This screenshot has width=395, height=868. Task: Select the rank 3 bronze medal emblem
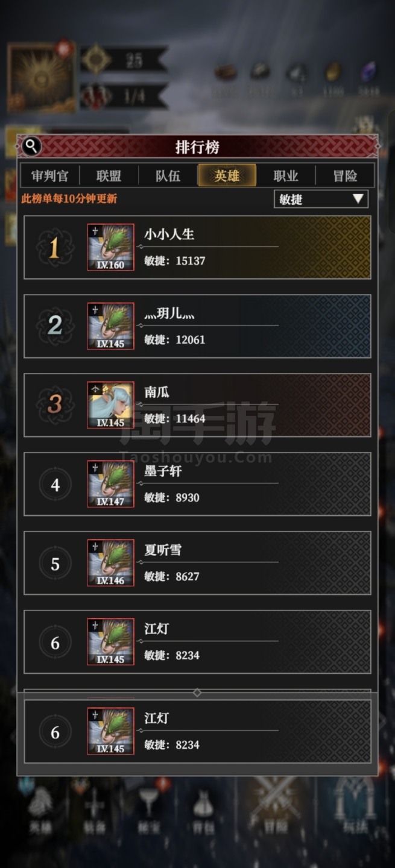[54, 405]
